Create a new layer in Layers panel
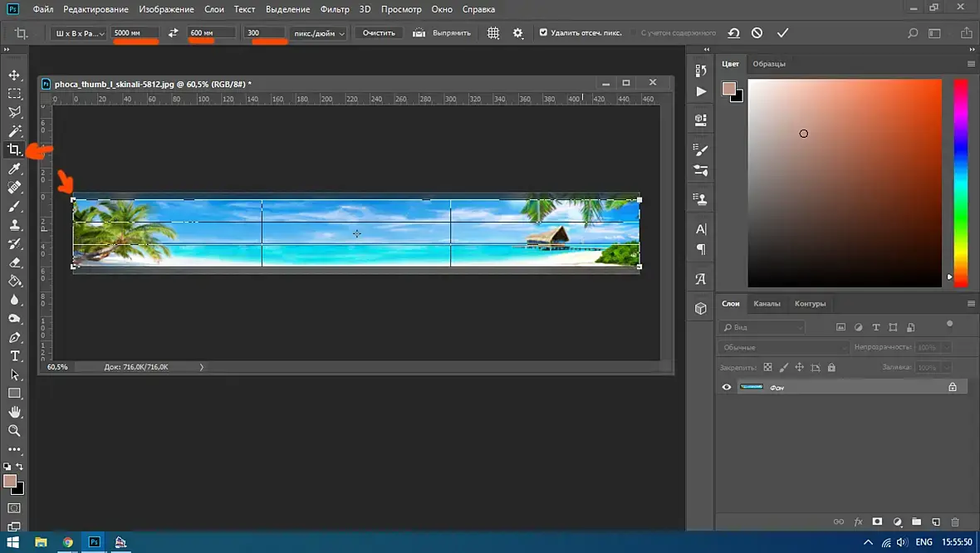Viewport: 980px width, 553px height. tap(936, 522)
